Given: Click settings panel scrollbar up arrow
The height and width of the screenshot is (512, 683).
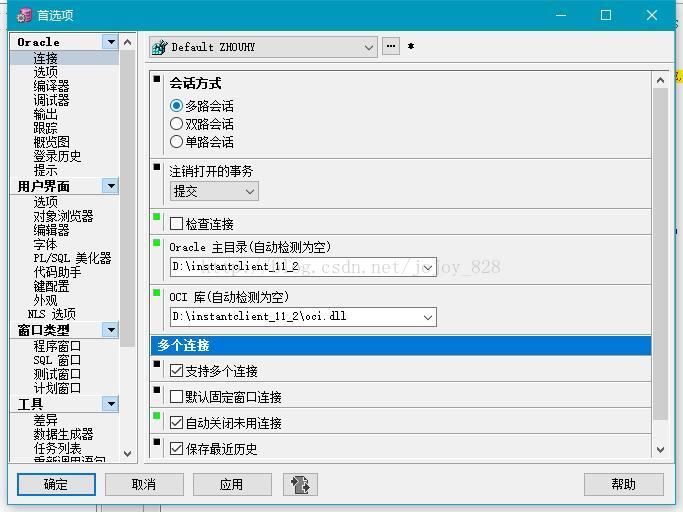Looking at the screenshot, I should coord(660,80).
